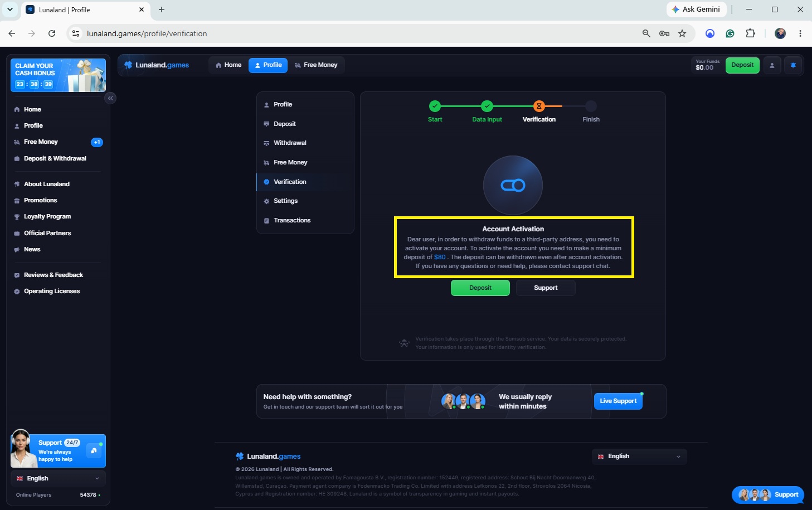
Task: Open the sidebar English language dropdown
Action: 58,478
